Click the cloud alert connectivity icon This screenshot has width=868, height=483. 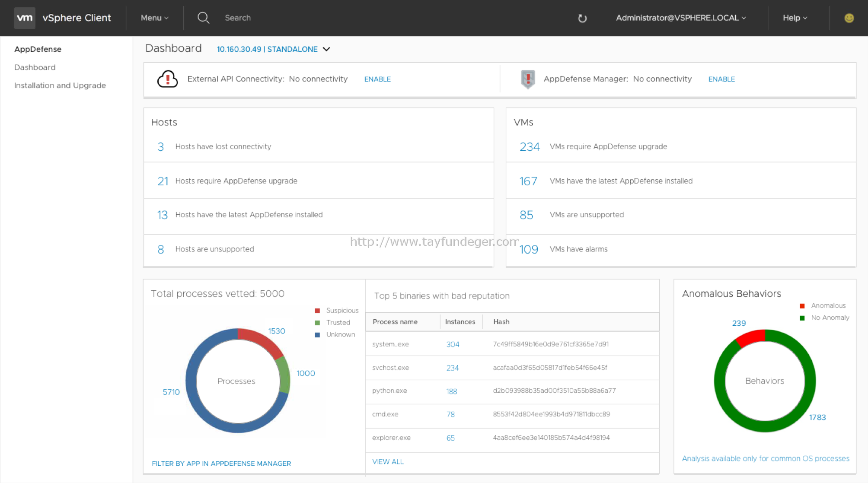(x=167, y=79)
